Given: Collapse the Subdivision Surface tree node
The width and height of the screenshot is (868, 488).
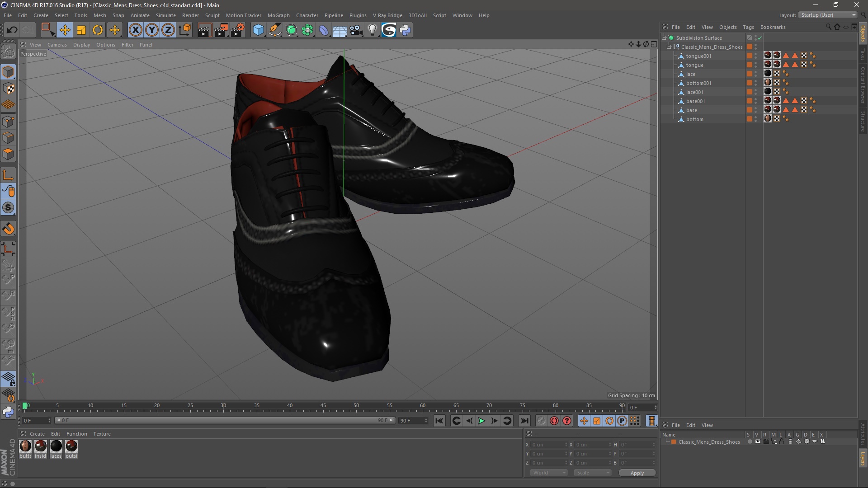Looking at the screenshot, I should (x=664, y=38).
